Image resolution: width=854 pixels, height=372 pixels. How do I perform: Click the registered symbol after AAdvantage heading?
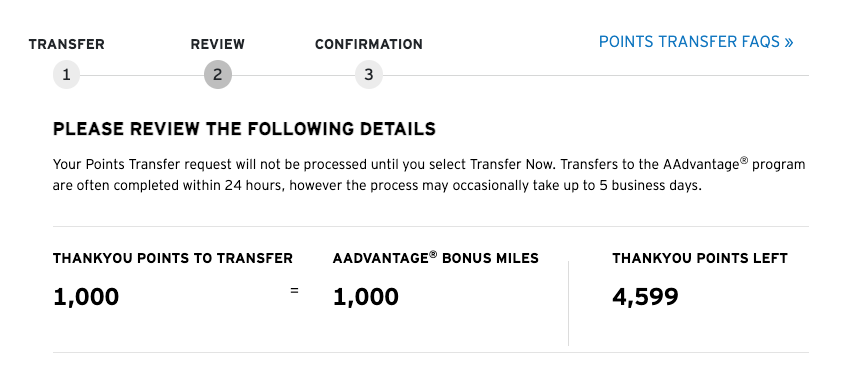433,254
